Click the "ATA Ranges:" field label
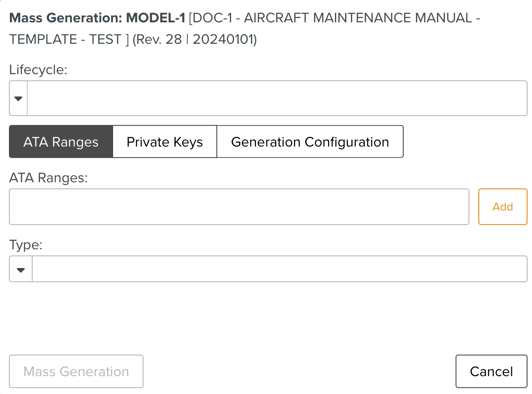Screen dimensions: 532x394 (x=48, y=178)
